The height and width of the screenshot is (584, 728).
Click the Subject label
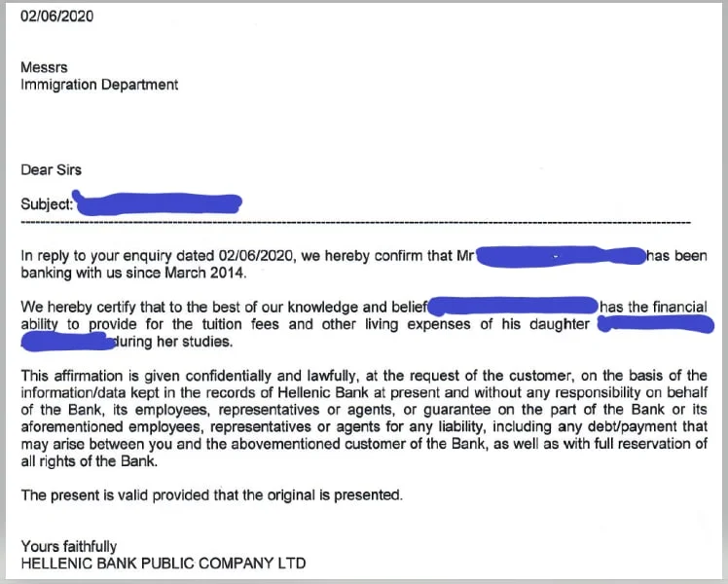point(47,204)
